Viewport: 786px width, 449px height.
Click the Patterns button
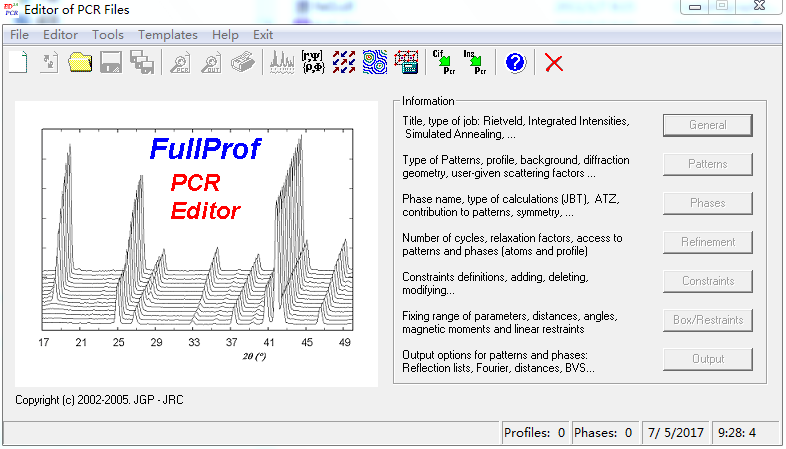(x=708, y=164)
